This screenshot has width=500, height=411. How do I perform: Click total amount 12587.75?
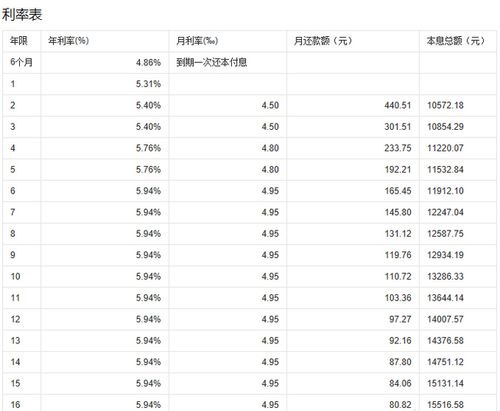click(x=445, y=234)
